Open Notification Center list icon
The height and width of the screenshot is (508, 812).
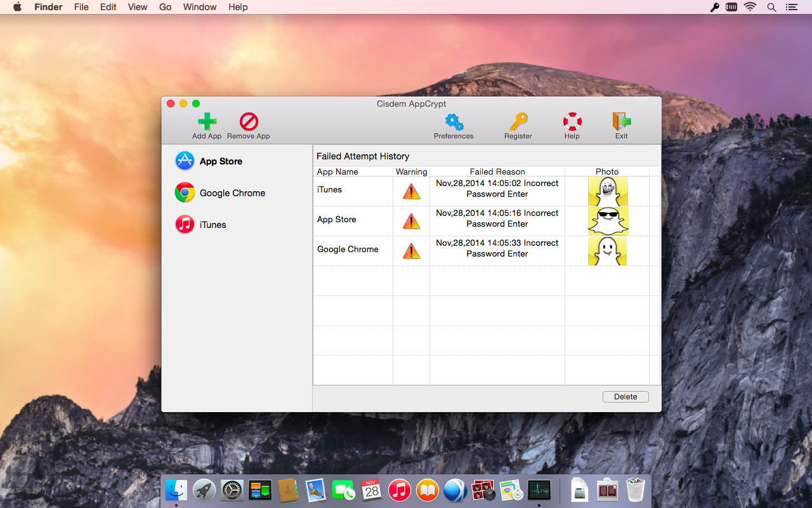coord(791,7)
